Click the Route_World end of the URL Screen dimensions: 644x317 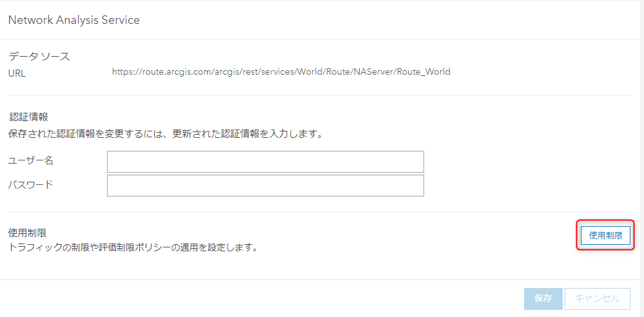(425, 72)
